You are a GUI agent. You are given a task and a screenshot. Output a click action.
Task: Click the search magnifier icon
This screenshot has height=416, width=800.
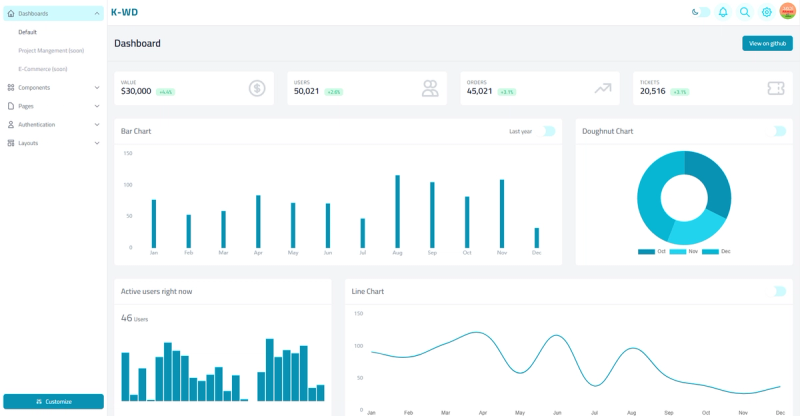point(745,12)
